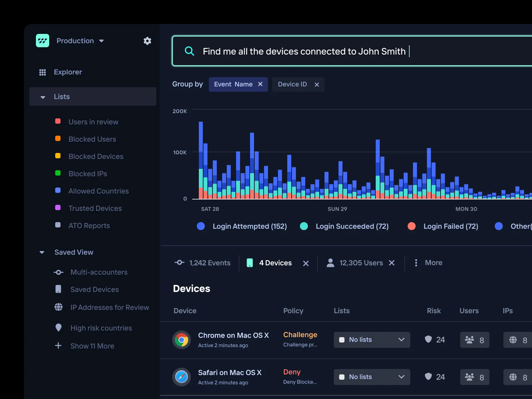Click the Blocked Devices yellow color swatch
The width and height of the screenshot is (532, 399).
point(58,156)
